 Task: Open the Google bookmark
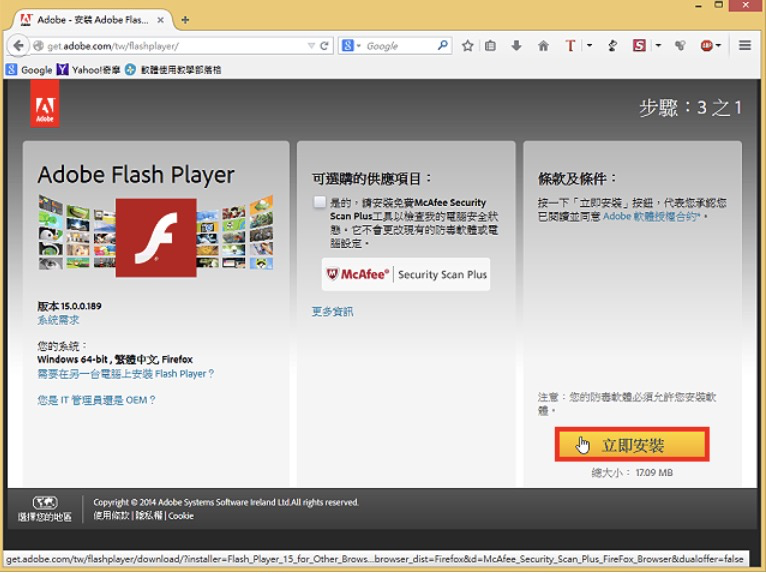[x=30, y=70]
